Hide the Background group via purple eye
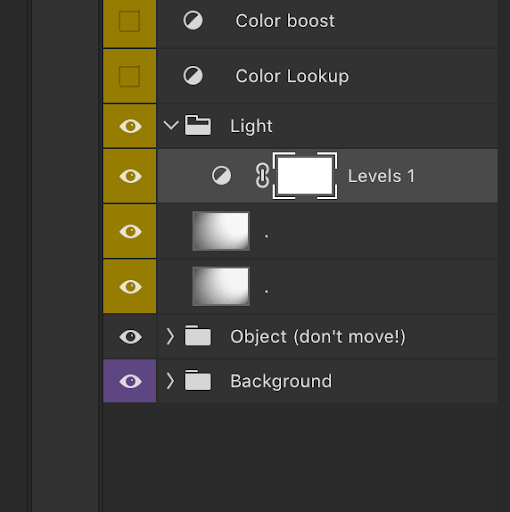 (x=130, y=381)
